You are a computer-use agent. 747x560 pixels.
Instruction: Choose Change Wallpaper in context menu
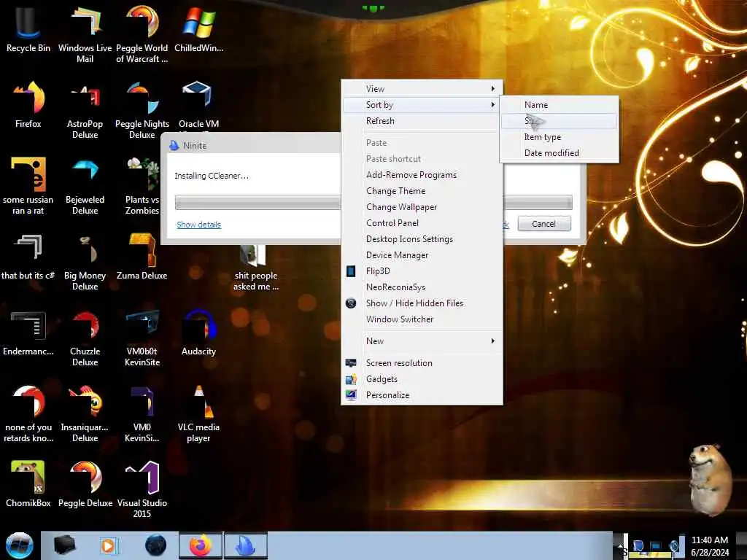click(422, 207)
